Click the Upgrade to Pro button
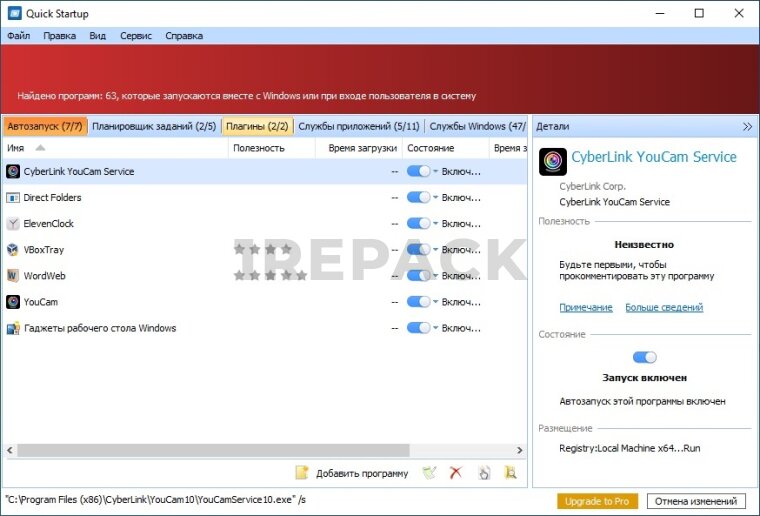 pos(597,501)
